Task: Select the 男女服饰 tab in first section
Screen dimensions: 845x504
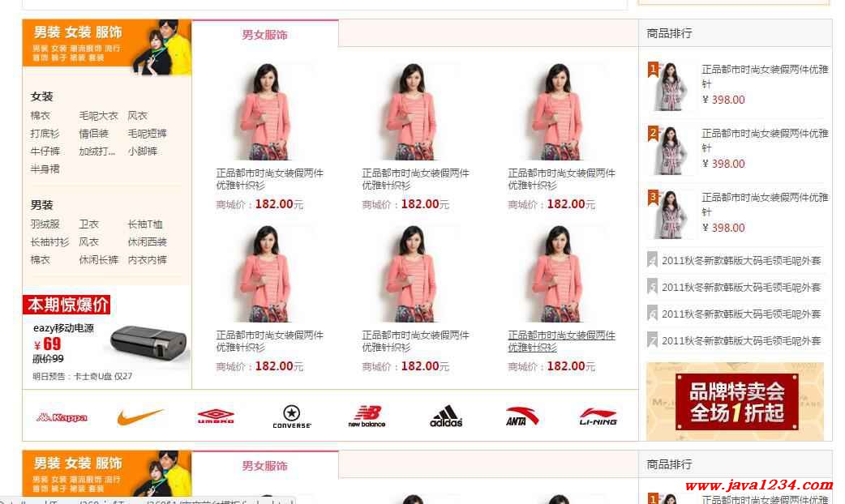Action: pyautogui.click(x=264, y=35)
